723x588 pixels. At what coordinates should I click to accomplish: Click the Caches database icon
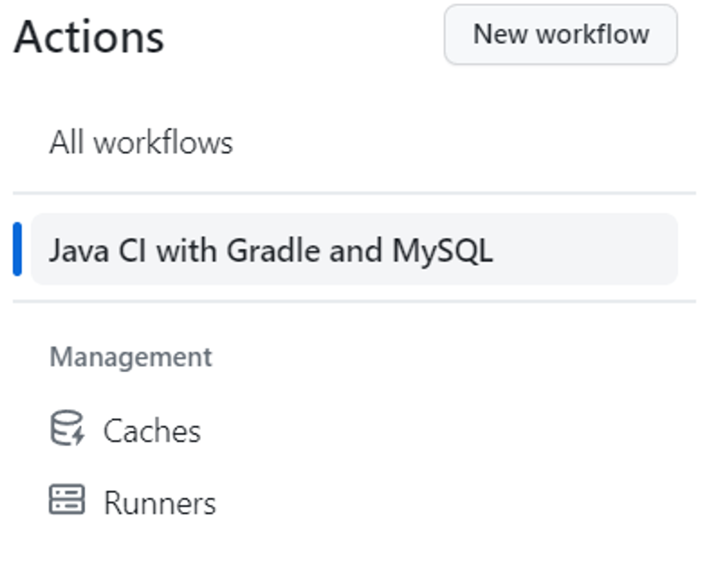pyautogui.click(x=67, y=427)
